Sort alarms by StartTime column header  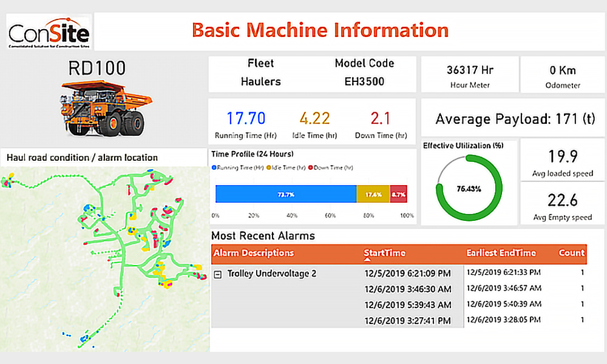(384, 253)
